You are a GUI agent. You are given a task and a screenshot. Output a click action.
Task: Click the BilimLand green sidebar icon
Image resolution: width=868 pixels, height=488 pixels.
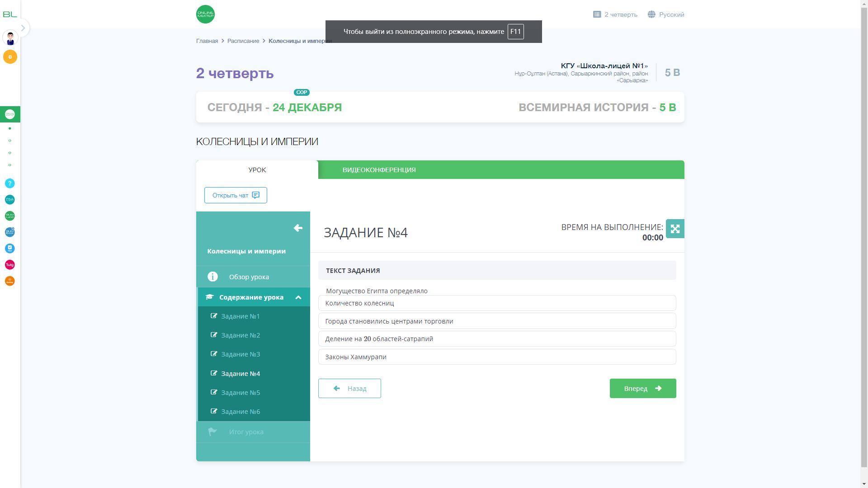[10, 216]
